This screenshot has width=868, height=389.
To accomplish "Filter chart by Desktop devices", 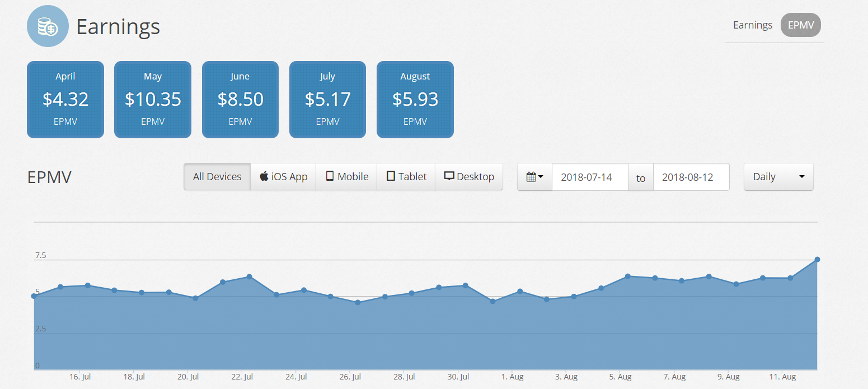I will coord(469,177).
